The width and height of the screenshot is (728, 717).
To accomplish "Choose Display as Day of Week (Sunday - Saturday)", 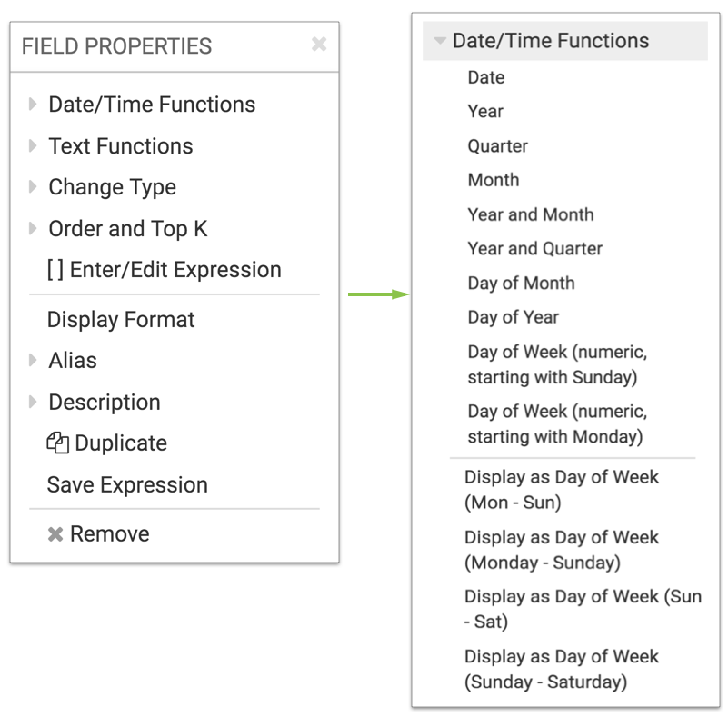I will [x=561, y=669].
